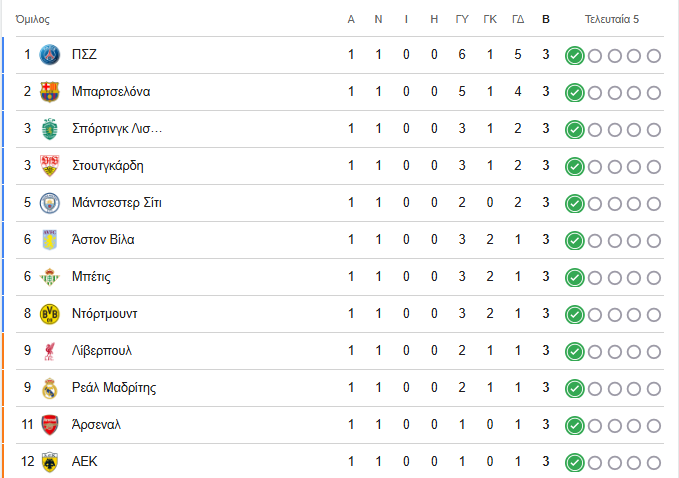Click the Liverpool liver bird crest

(49, 351)
